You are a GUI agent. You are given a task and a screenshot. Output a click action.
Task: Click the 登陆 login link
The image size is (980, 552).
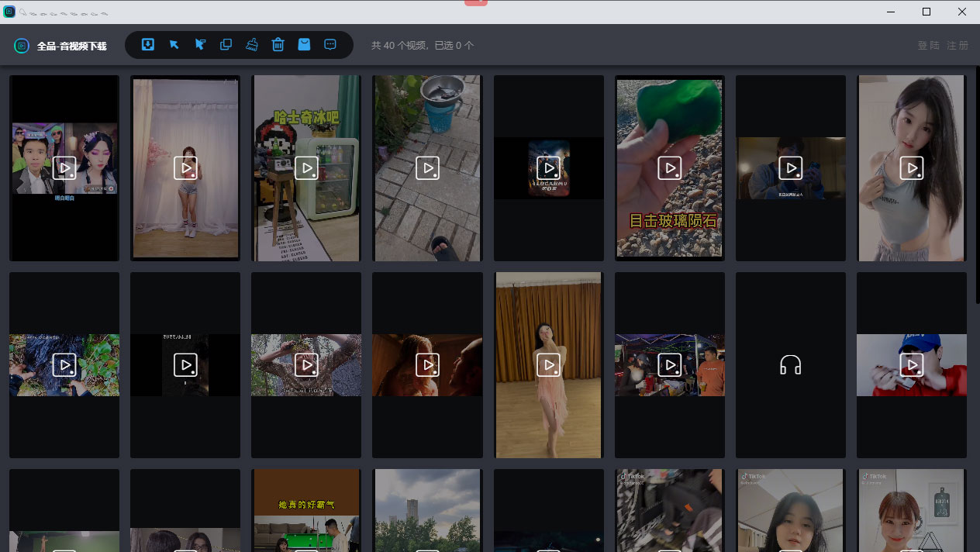928,46
